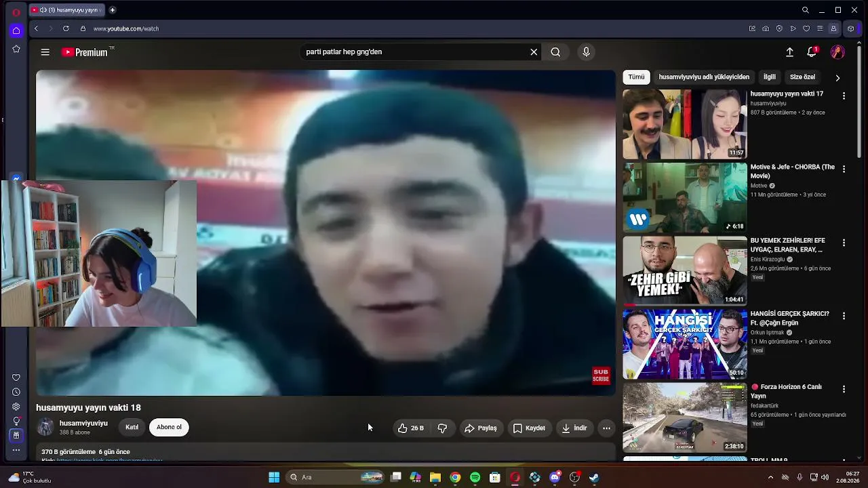Open YouTube upload/create button

coord(789,52)
